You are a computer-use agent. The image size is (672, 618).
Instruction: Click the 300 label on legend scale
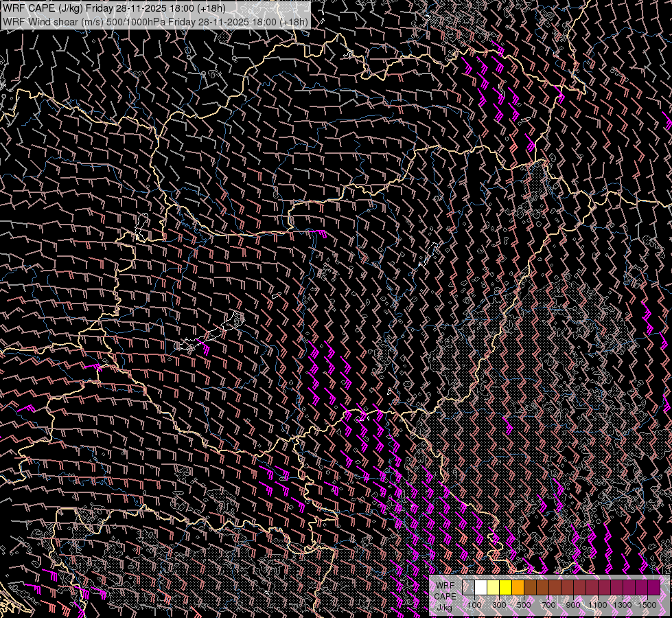pyautogui.click(x=499, y=605)
